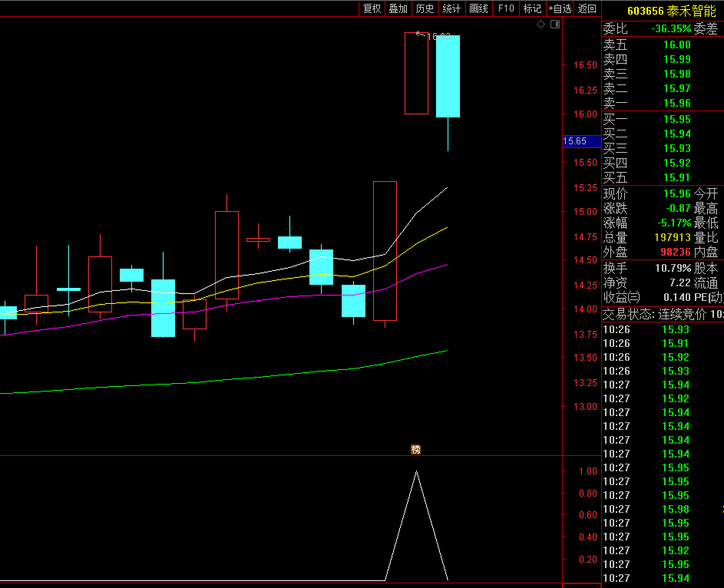Click the 10:26 tick row priced 15.91

click(x=663, y=343)
